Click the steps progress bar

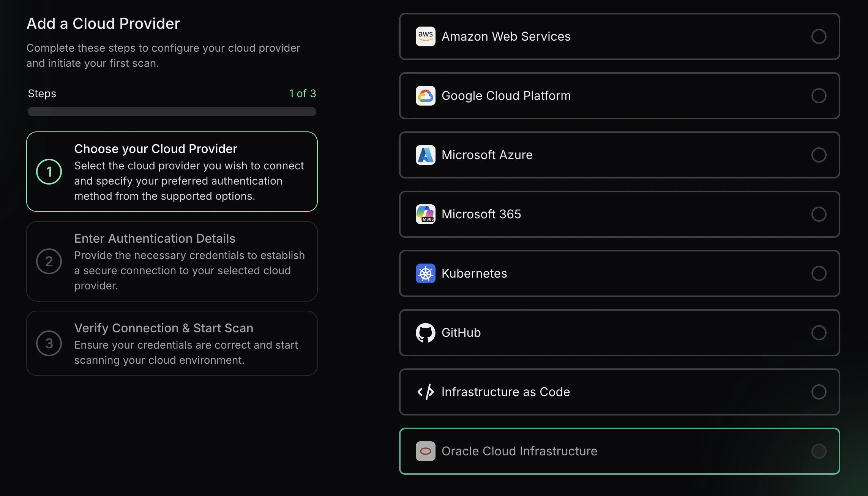[172, 112]
